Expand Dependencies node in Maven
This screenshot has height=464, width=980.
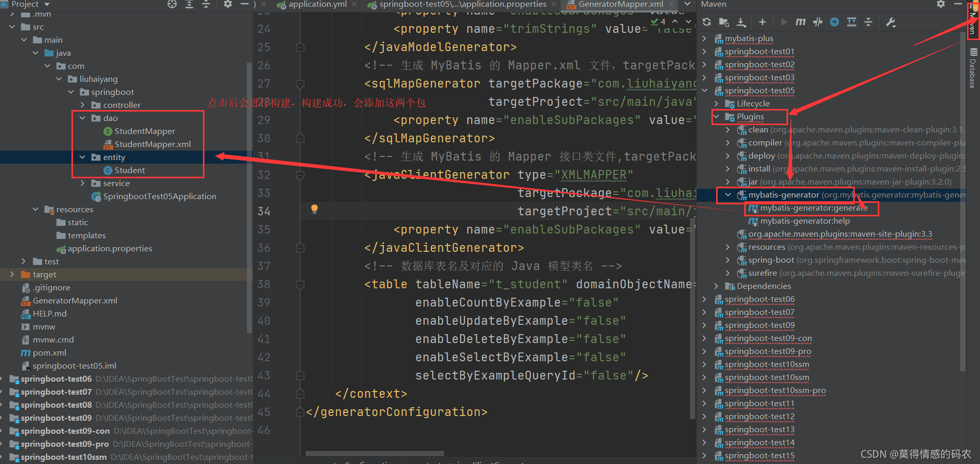point(717,286)
